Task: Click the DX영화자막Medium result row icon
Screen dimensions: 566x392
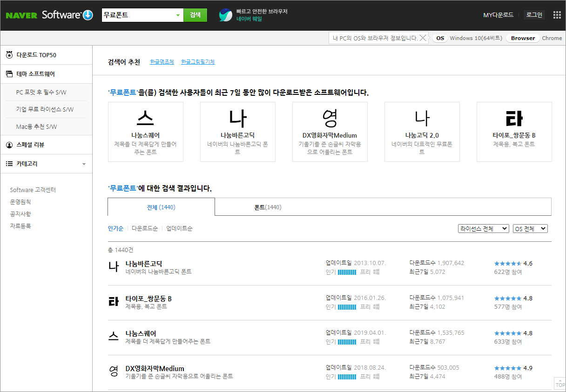Action: 114,372
